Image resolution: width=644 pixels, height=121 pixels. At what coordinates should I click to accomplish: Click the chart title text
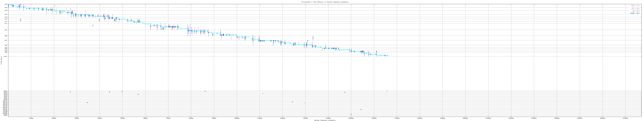point(325,2)
